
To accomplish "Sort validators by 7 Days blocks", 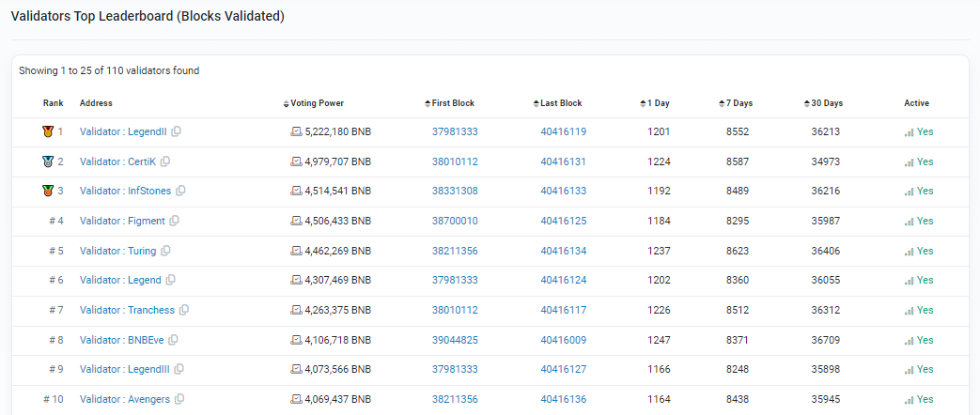I will [737, 103].
